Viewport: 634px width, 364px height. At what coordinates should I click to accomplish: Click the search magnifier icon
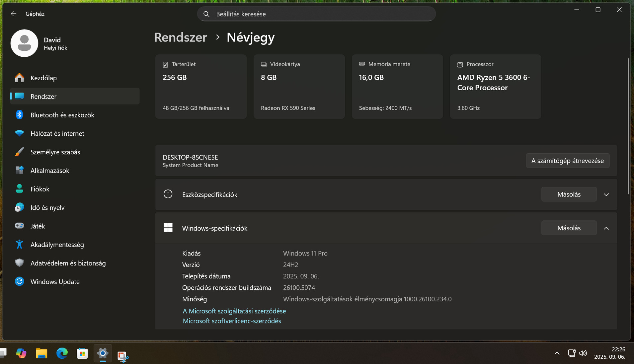[206, 14]
